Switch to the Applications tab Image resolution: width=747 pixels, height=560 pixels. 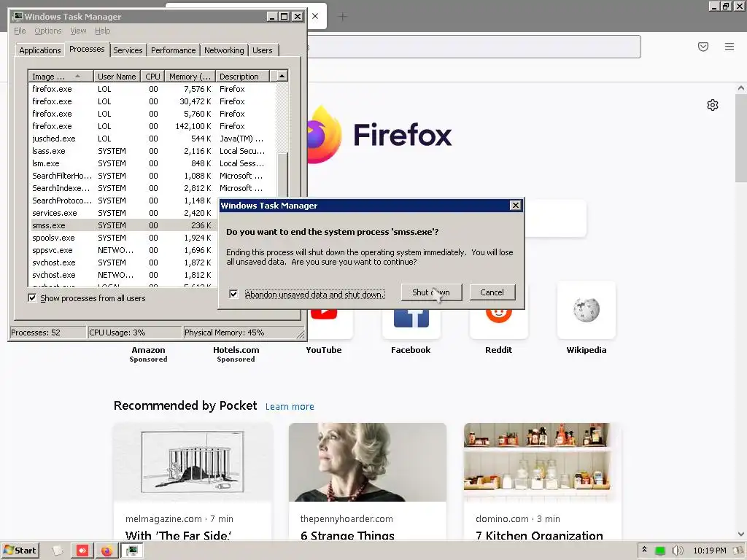[x=40, y=50]
